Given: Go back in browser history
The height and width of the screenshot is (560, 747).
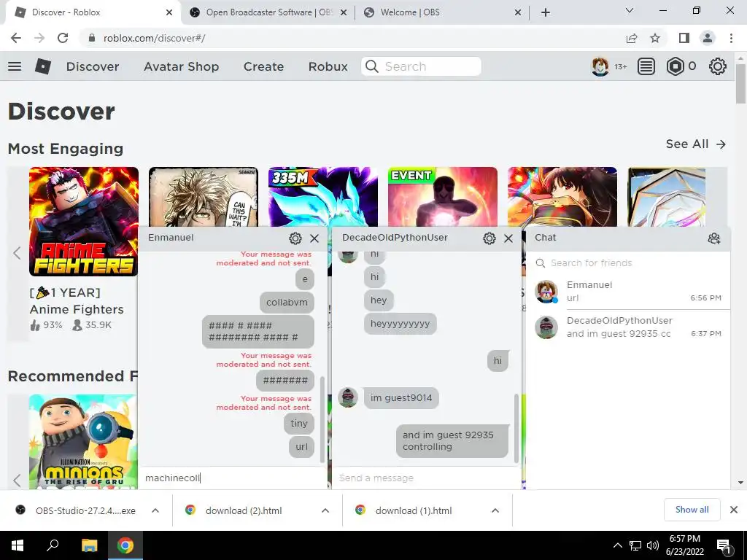Looking at the screenshot, I should [16, 38].
